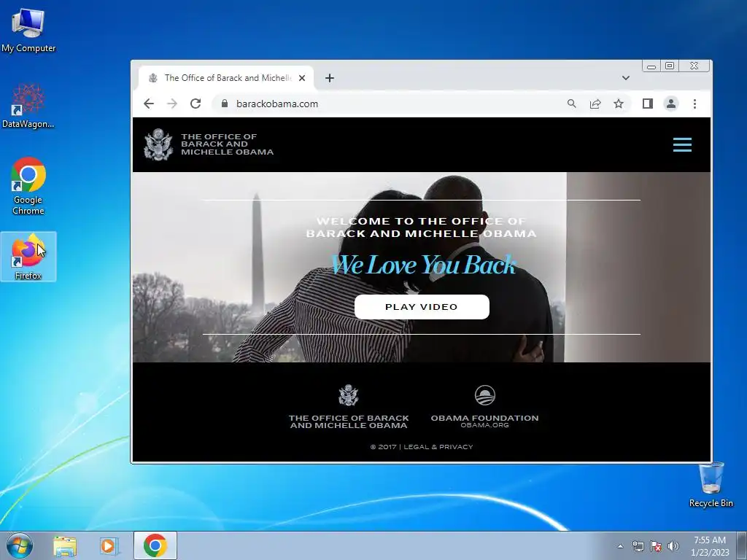
Task: Open Chrome's side panel icon
Action: [x=648, y=104]
